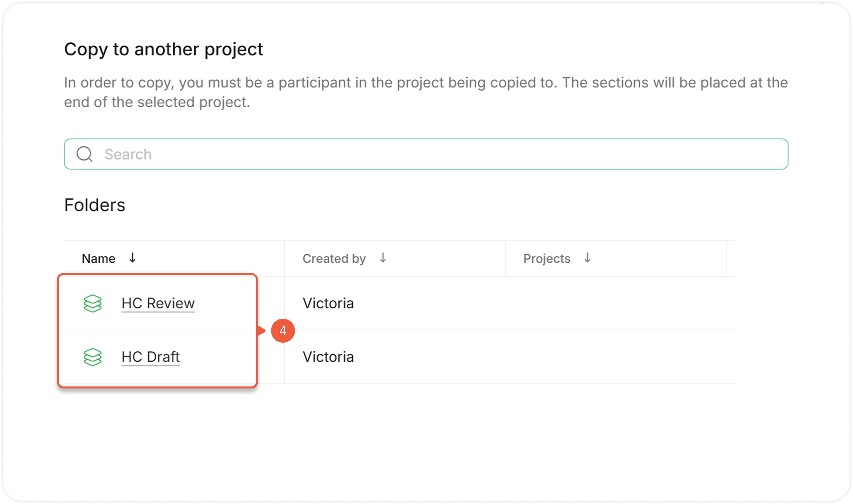Select Victoria in the HC Review row
The image size is (853, 504).
pyautogui.click(x=328, y=303)
